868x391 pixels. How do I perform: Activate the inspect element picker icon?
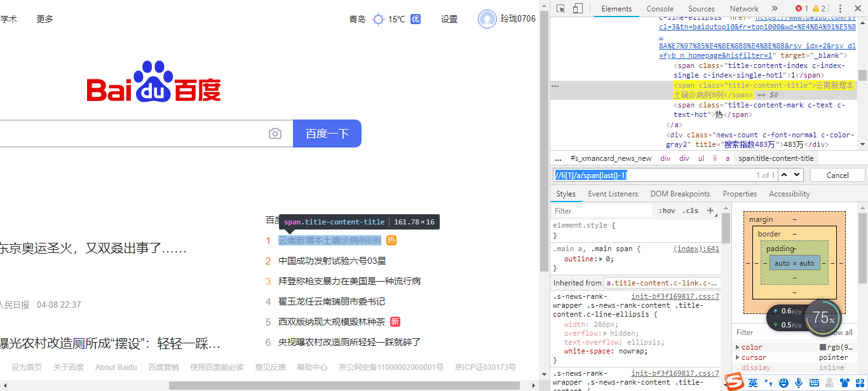click(561, 8)
